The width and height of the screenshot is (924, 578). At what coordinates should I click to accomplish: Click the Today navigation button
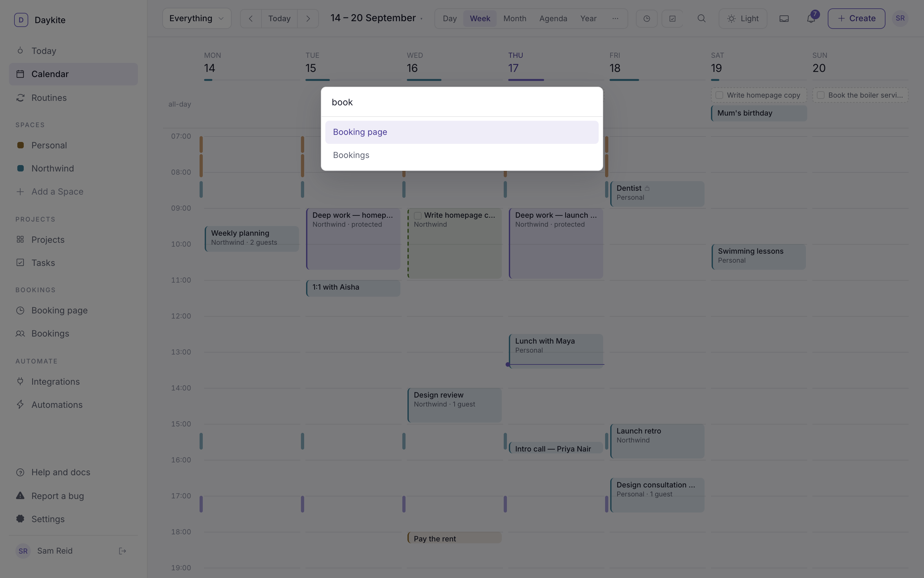(x=279, y=18)
